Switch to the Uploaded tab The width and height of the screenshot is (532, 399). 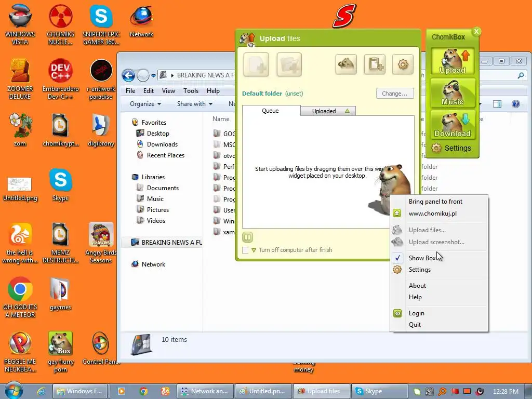point(328,111)
